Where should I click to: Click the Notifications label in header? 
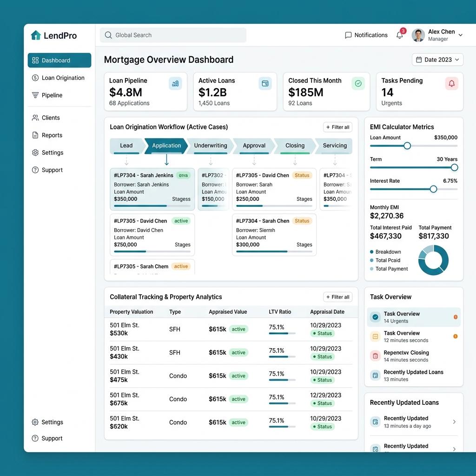pyautogui.click(x=371, y=35)
